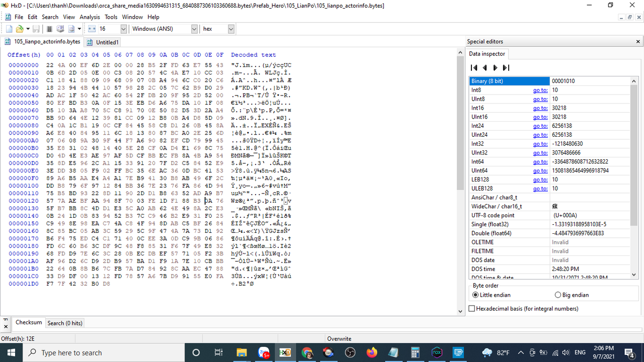Create a new file with toolbar icon

9,29
